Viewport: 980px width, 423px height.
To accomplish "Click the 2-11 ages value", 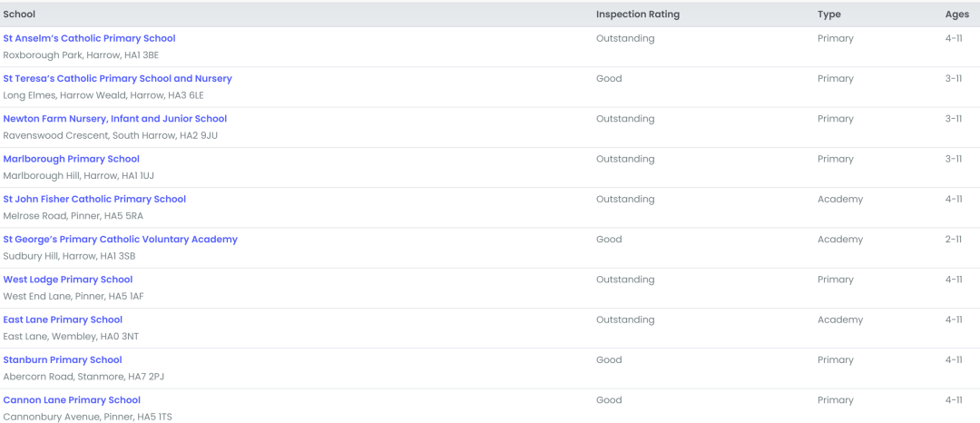I will pyautogui.click(x=953, y=240).
